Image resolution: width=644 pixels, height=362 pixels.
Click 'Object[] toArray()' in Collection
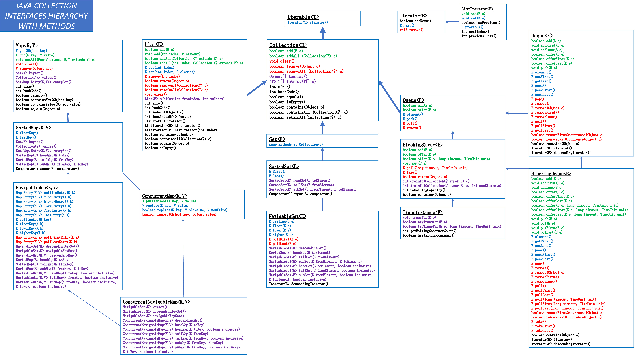(x=288, y=76)
